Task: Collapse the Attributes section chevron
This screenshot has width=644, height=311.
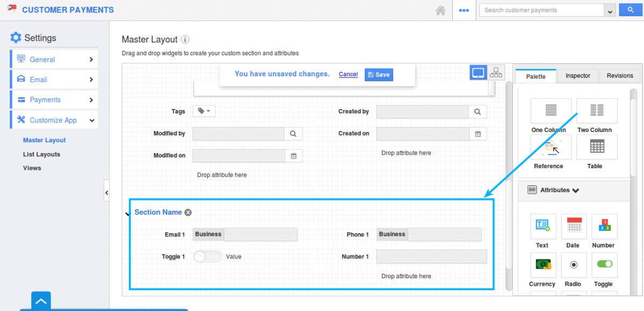Action: [575, 190]
